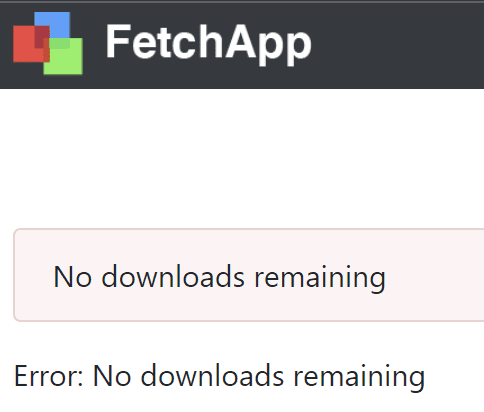484x412 pixels.
Task: Click empty area of dark header bar
Action: click(x=400, y=44)
